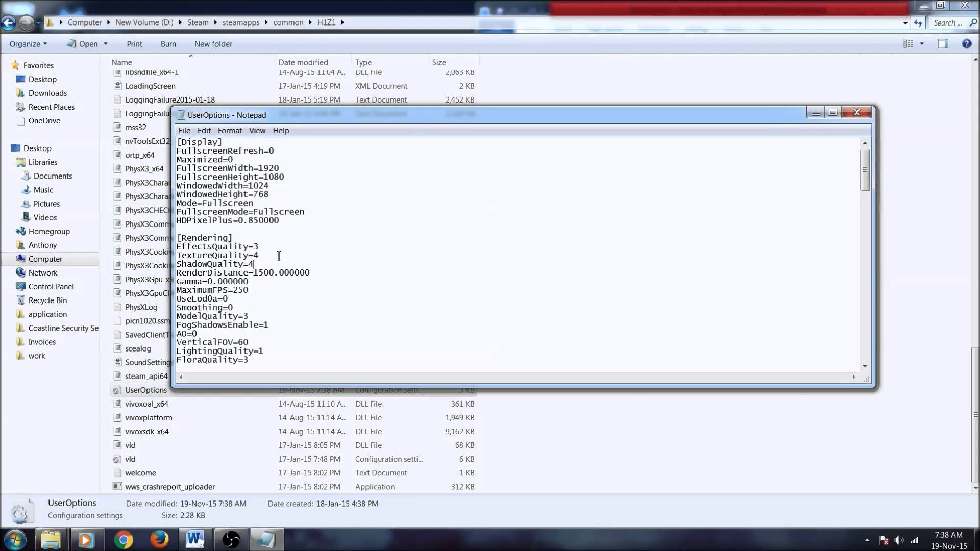
Task: Open Firefox from the taskbar
Action: (x=159, y=539)
